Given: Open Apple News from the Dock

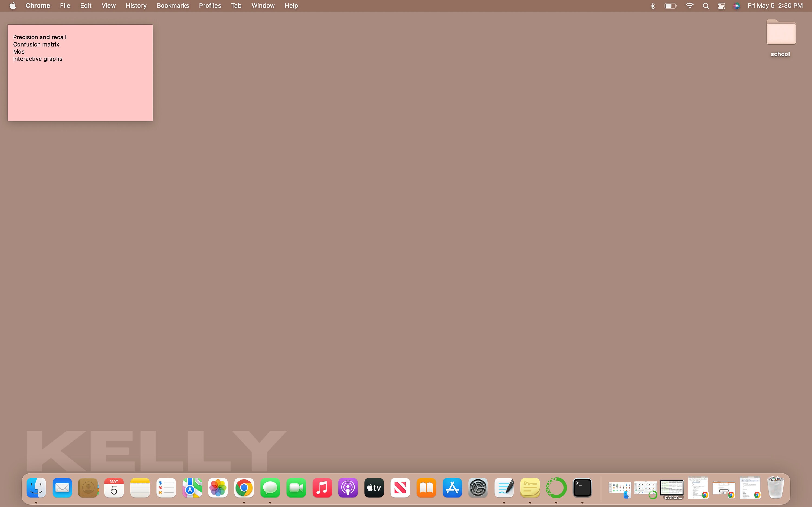Looking at the screenshot, I should pos(399,488).
